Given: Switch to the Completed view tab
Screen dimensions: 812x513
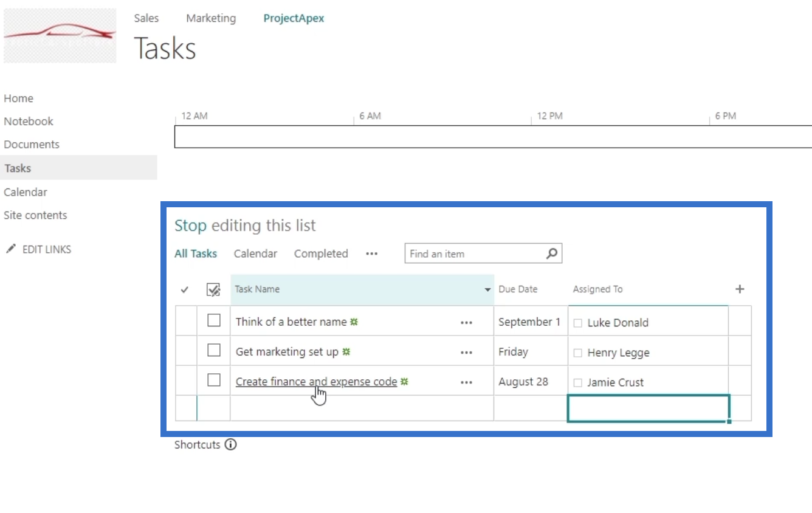Looking at the screenshot, I should (x=321, y=253).
